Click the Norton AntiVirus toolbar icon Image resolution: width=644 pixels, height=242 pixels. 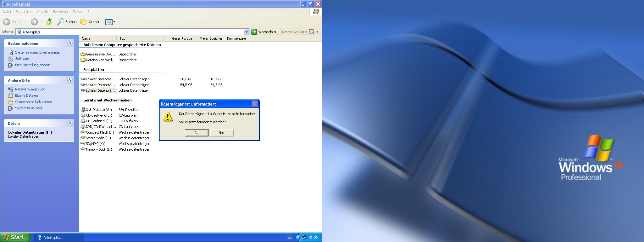[311, 32]
